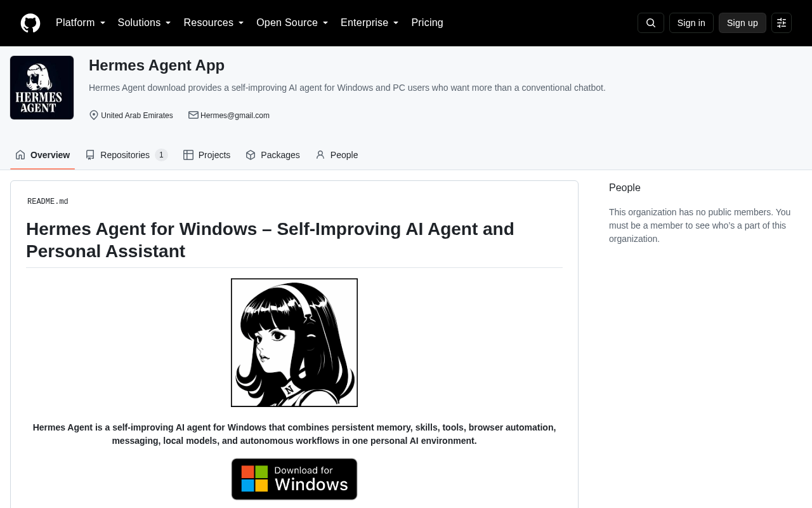Image resolution: width=812 pixels, height=508 pixels.
Task: Expand the Enterprise menu
Action: point(370,23)
